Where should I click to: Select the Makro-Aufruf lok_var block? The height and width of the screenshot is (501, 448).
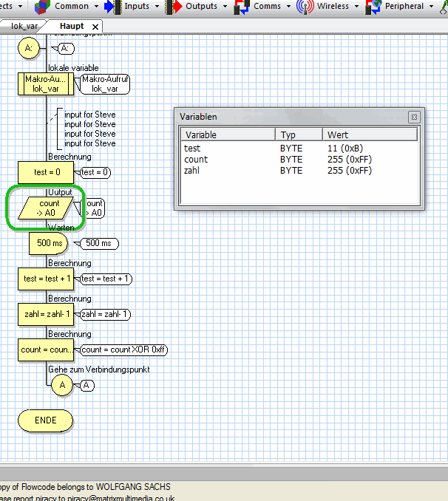tap(46, 84)
